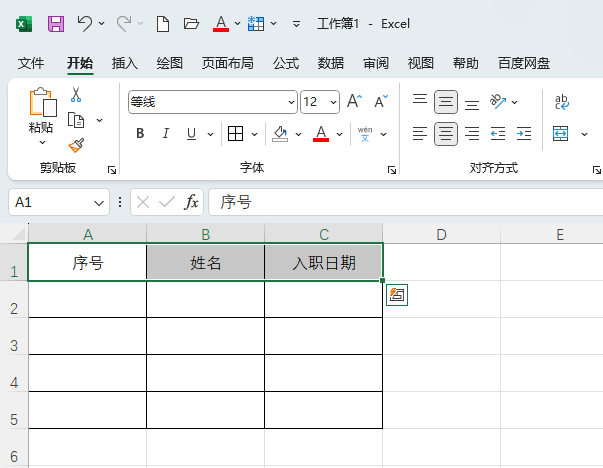603x468 pixels.
Task: Switch to 页面布局 tab
Action: tap(228, 63)
